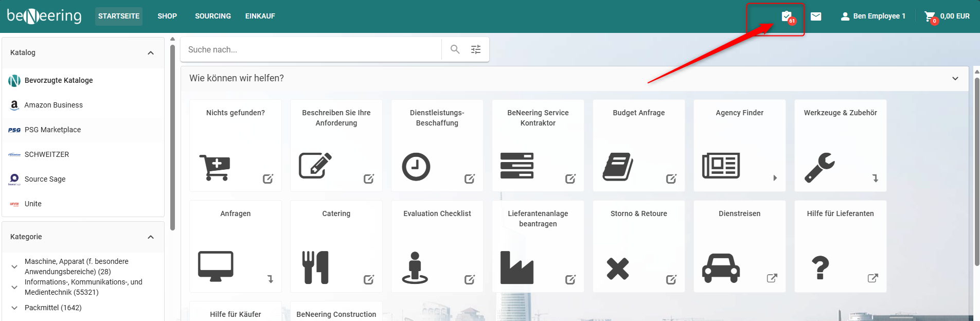980x321 pixels.
Task: Click external link icon on Hilfe für Lieferanten
Action: 873,278
